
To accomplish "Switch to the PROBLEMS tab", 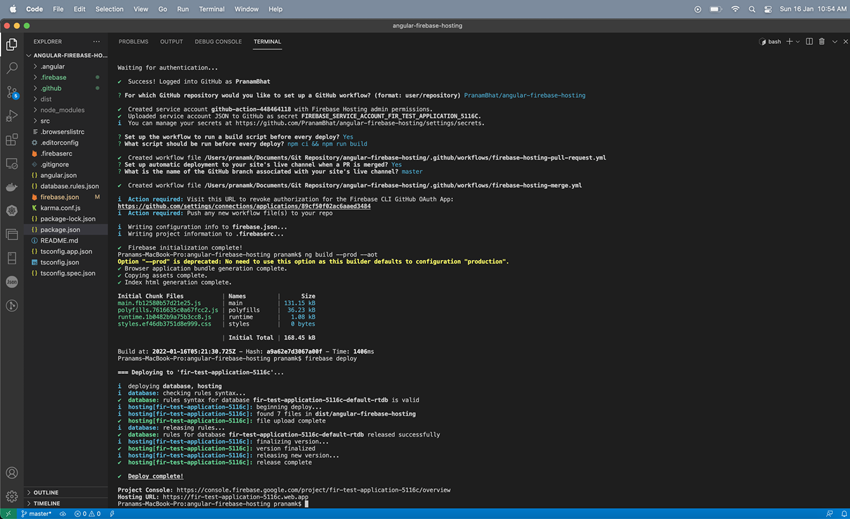I will 133,42.
